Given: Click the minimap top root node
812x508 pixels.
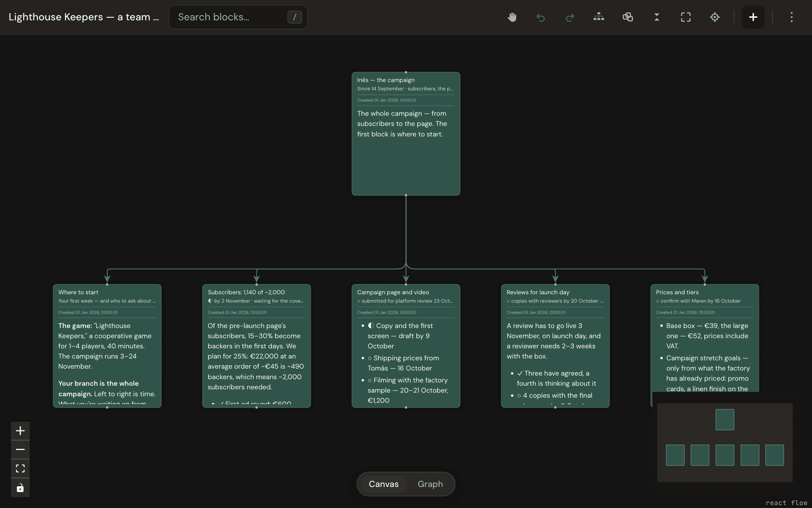Looking at the screenshot, I should coord(725,419).
